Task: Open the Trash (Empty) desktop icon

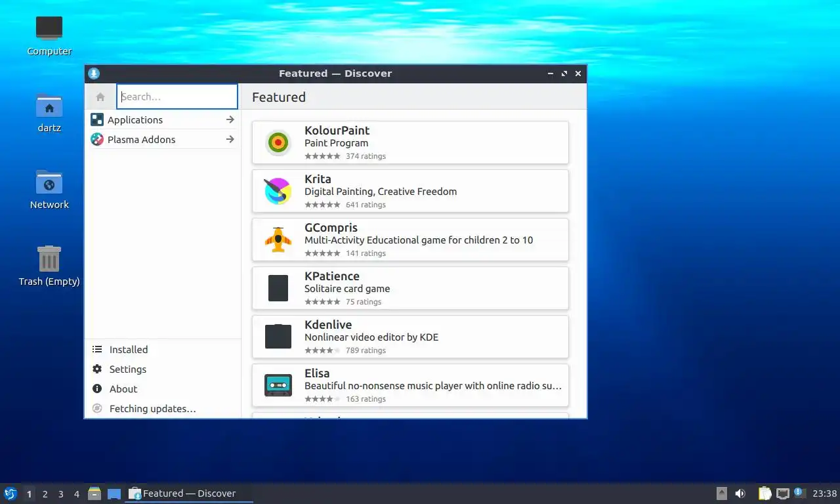Action: tap(49, 266)
